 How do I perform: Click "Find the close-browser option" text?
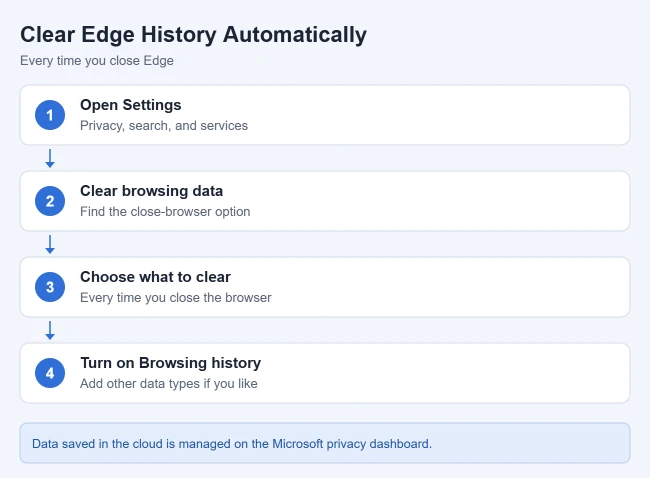tap(165, 211)
